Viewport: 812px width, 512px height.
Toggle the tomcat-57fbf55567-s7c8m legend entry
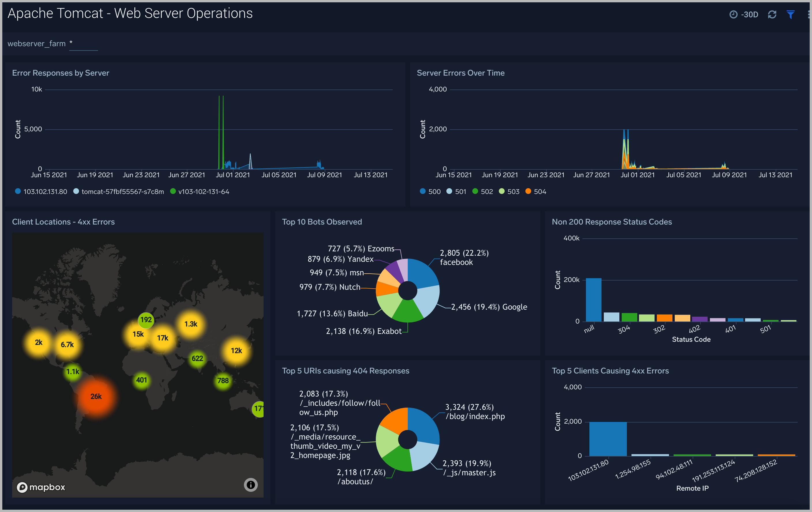coord(123,192)
